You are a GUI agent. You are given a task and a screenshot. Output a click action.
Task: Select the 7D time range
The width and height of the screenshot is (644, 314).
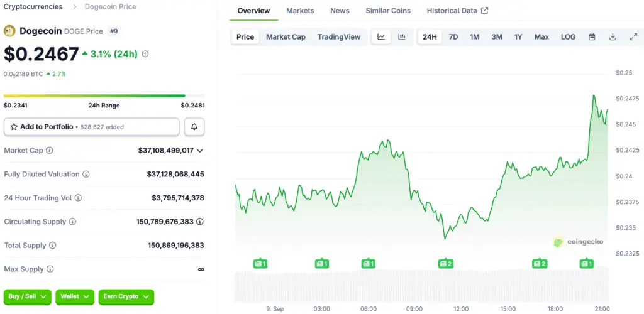[453, 37]
